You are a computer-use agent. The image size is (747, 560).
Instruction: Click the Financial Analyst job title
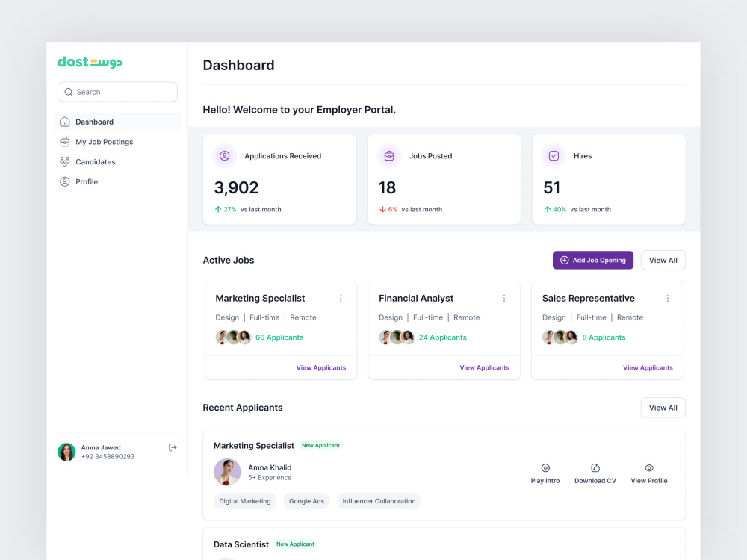pyautogui.click(x=416, y=298)
